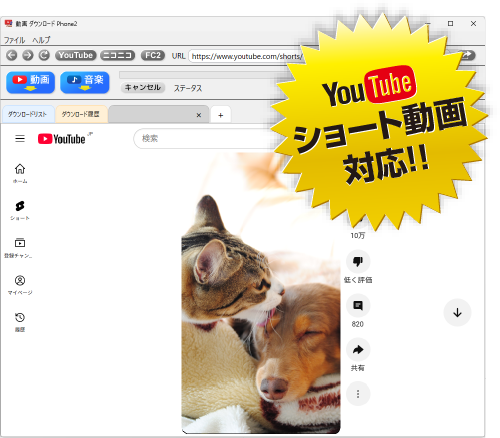The height and width of the screenshot is (438, 500).
Task: Maximize the 動画ダウンロード window
Action: pyautogui.click(x=450, y=23)
